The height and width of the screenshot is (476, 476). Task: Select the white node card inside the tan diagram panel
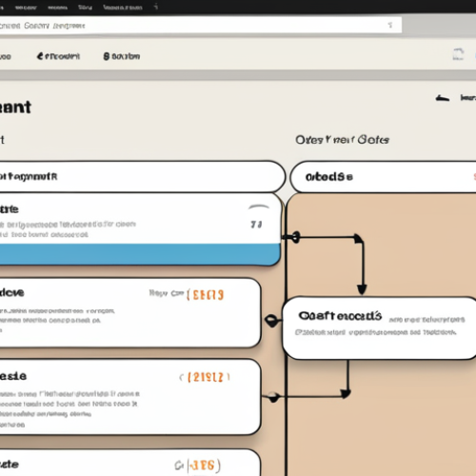379,328
